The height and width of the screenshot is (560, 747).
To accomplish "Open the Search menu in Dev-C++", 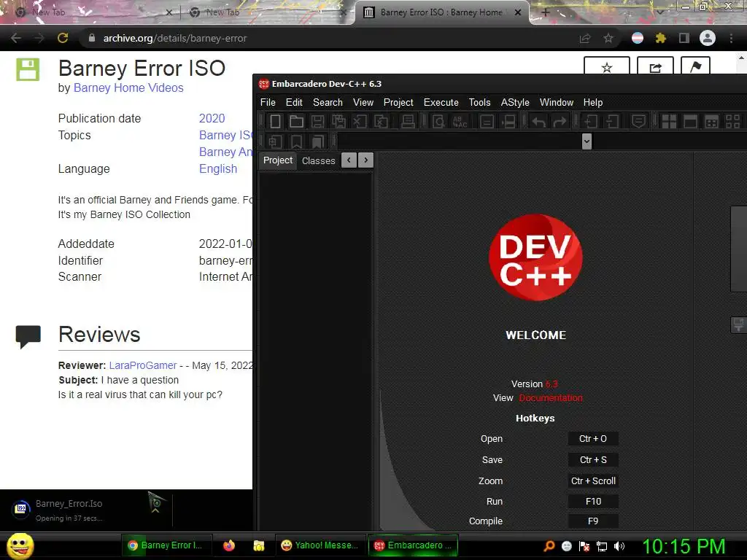I will (328, 102).
